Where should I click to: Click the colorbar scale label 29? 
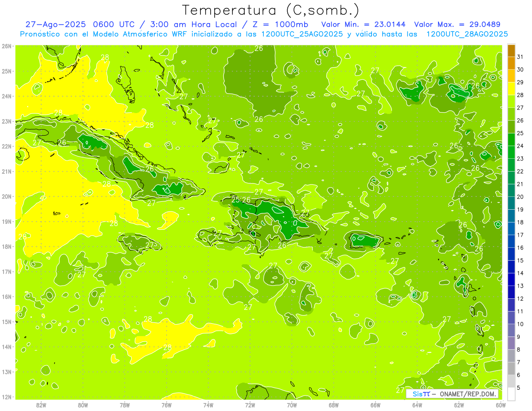pyautogui.click(x=520, y=82)
